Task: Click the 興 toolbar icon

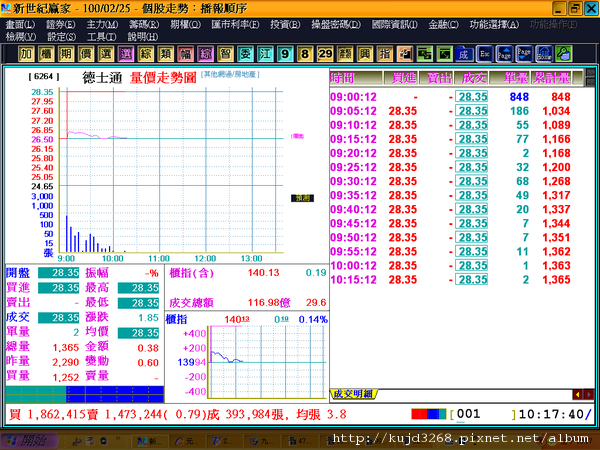Action: (365, 54)
